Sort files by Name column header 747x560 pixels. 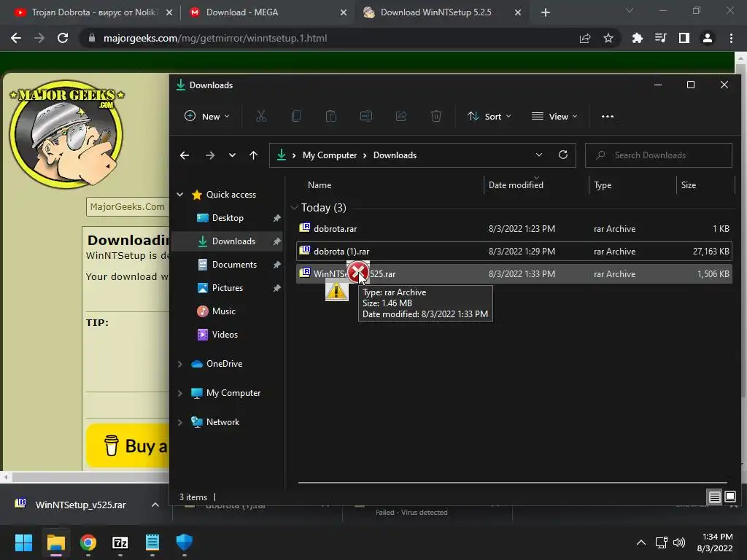320,185
